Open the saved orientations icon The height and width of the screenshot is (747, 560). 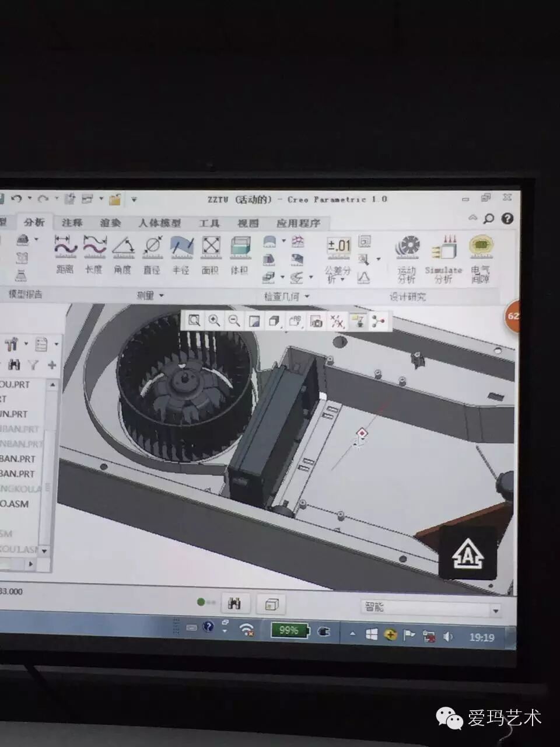(295, 321)
